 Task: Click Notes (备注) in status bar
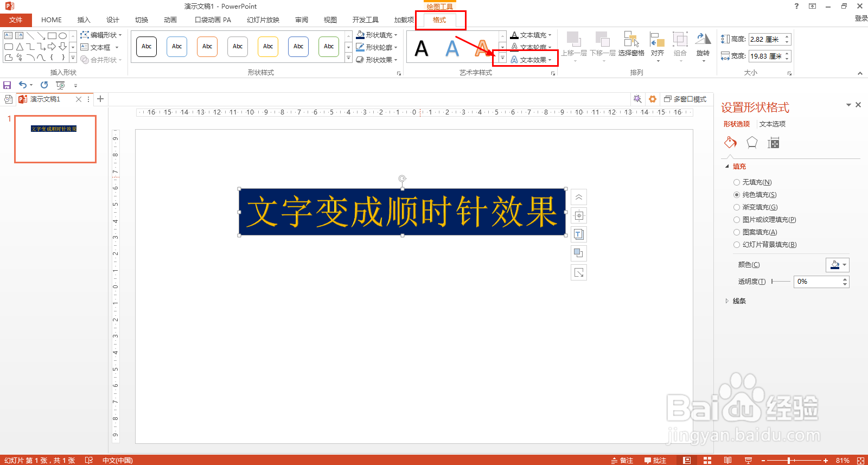click(x=622, y=460)
